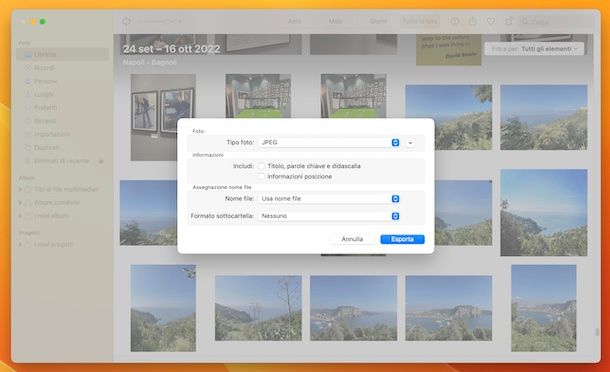Open the Formato sottocartella dropdown
Screen dimensions: 610x372
(x=329, y=216)
